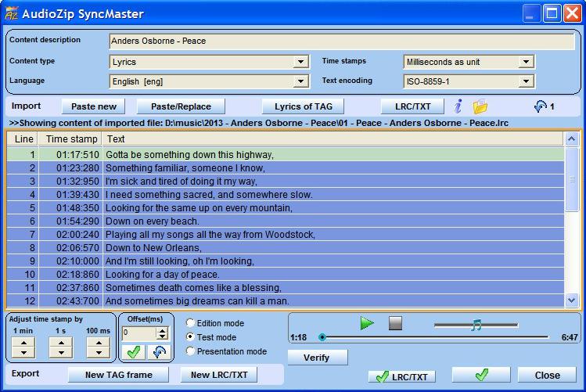Select Presentation mode radio button
This screenshot has height=392, width=586.
click(190, 351)
